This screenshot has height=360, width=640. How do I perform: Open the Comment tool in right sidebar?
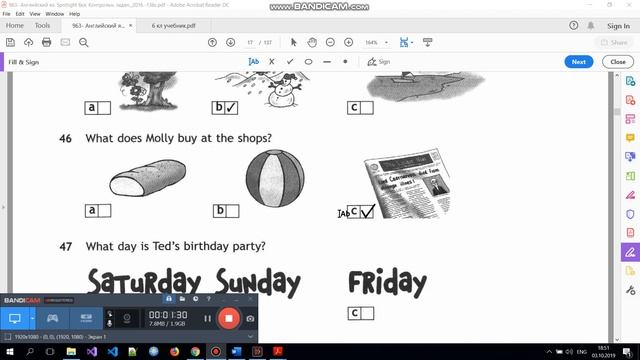pos(630,138)
